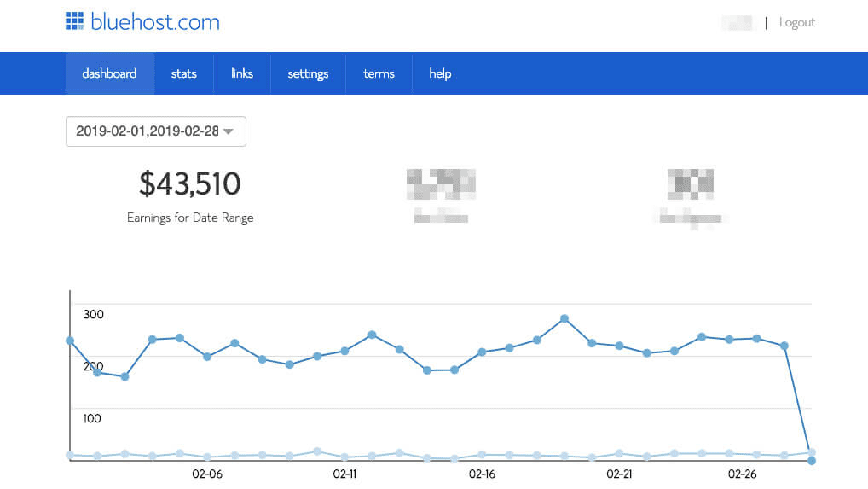Click the 300 y-axis label

point(93,314)
